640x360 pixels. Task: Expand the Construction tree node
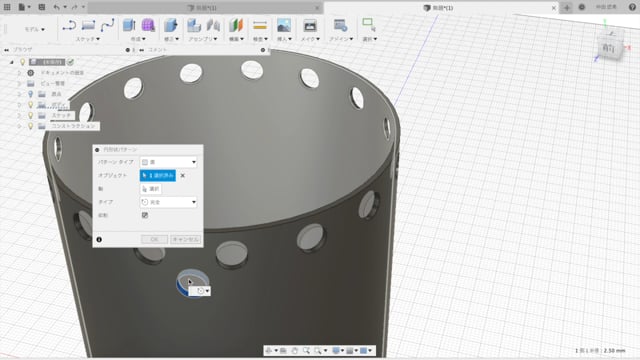19,126
